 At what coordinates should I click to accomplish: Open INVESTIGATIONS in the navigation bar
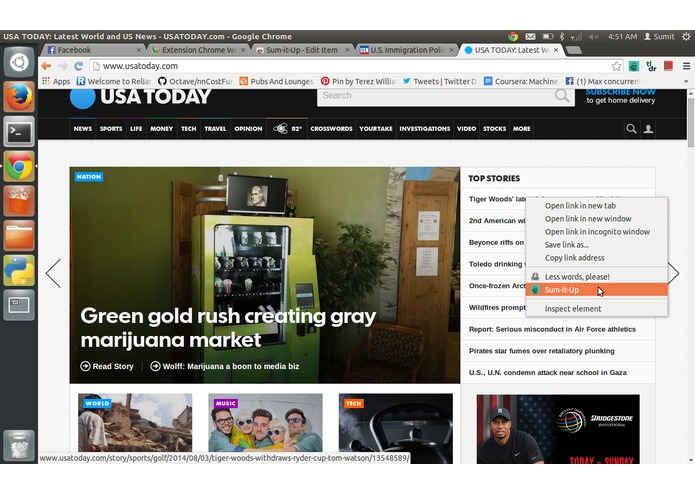pos(425,128)
